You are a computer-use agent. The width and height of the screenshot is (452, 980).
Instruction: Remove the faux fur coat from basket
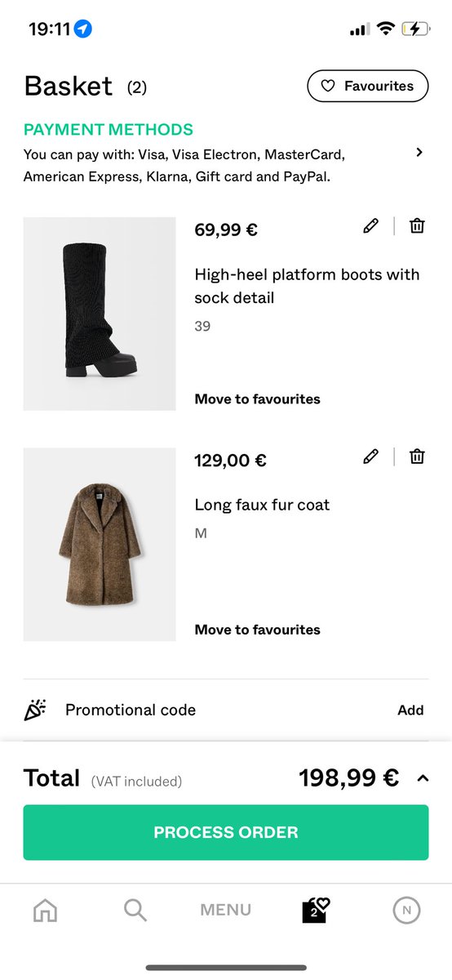point(417,457)
